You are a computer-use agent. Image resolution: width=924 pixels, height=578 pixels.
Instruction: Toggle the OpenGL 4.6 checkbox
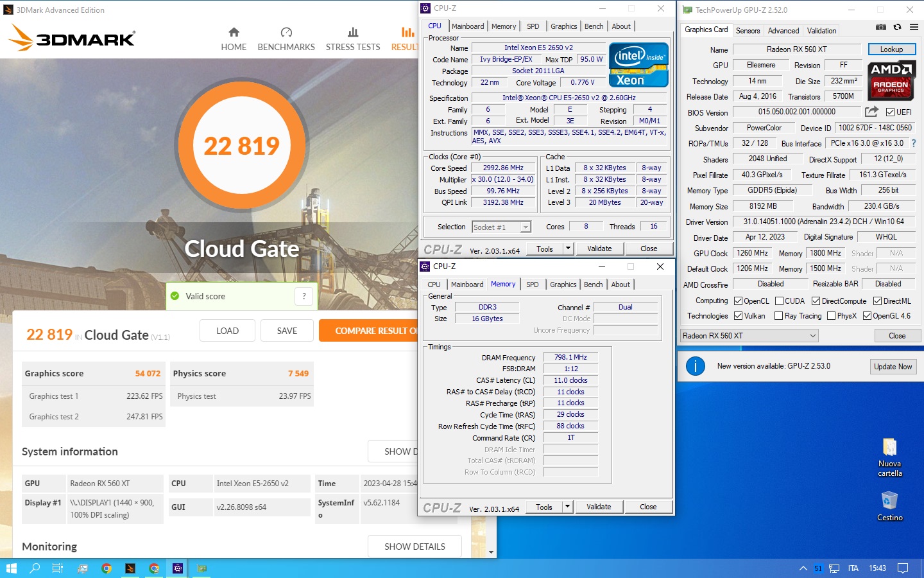click(867, 316)
